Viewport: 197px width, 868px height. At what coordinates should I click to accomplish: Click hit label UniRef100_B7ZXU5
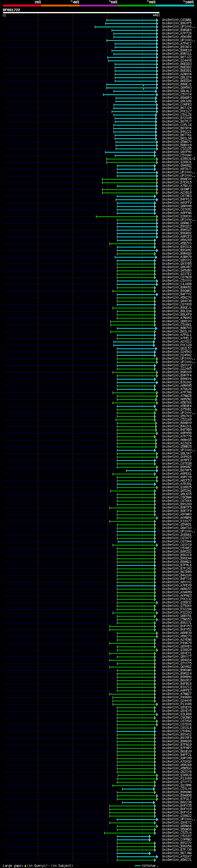(176, 118)
